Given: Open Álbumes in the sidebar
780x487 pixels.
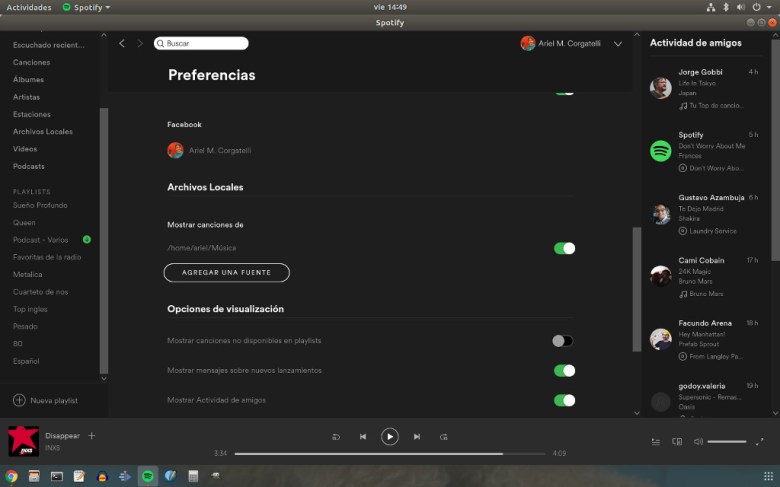Looking at the screenshot, I should [x=28, y=80].
